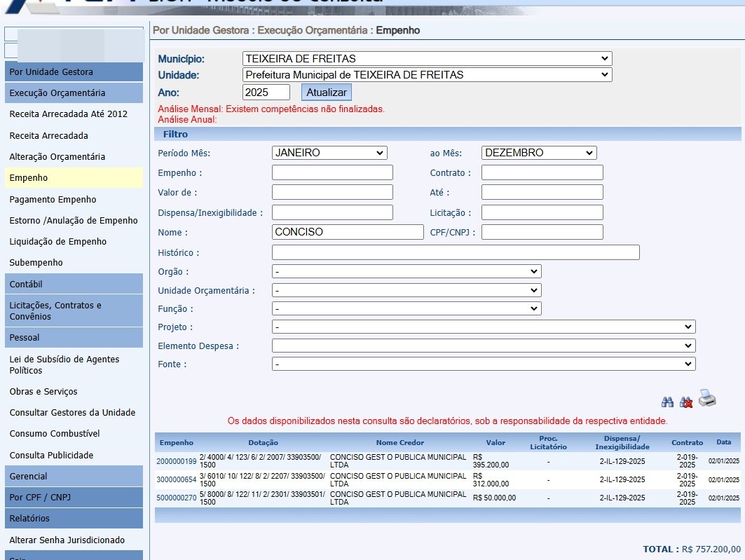The image size is (745, 560).
Task: Open the ao Mês DEZEMBRO dropdown
Action: (538, 153)
